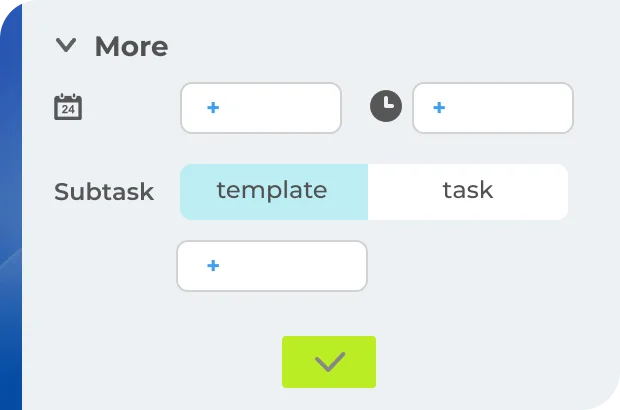
Task: Open the empty time field next to clock
Action: [493, 108]
